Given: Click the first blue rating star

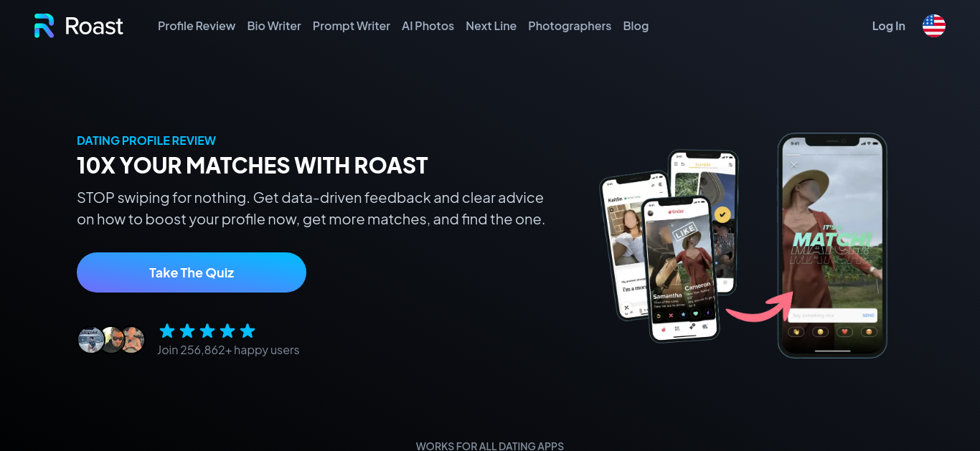Looking at the screenshot, I should (x=167, y=331).
